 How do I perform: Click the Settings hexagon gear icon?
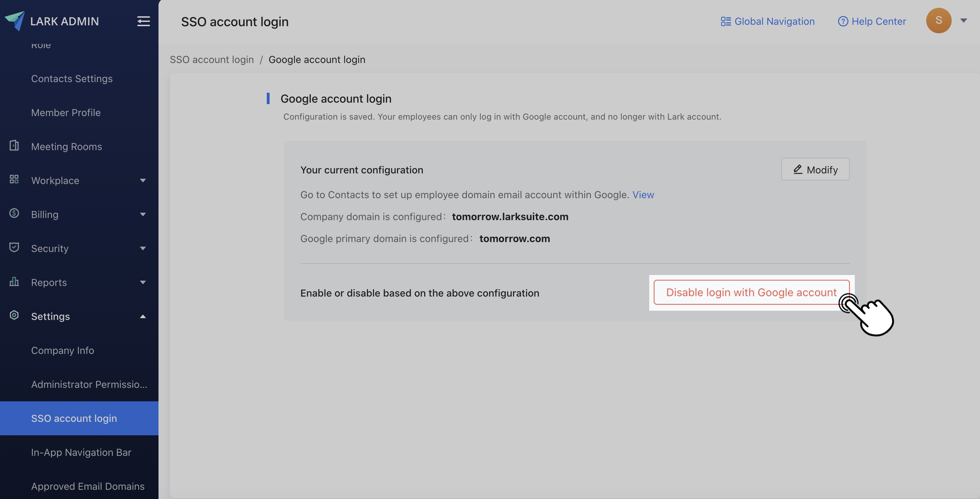pos(14,316)
